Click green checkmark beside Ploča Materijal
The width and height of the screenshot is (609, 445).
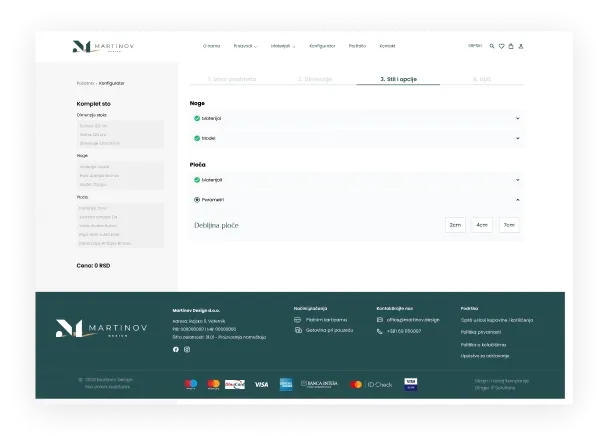[x=197, y=180]
